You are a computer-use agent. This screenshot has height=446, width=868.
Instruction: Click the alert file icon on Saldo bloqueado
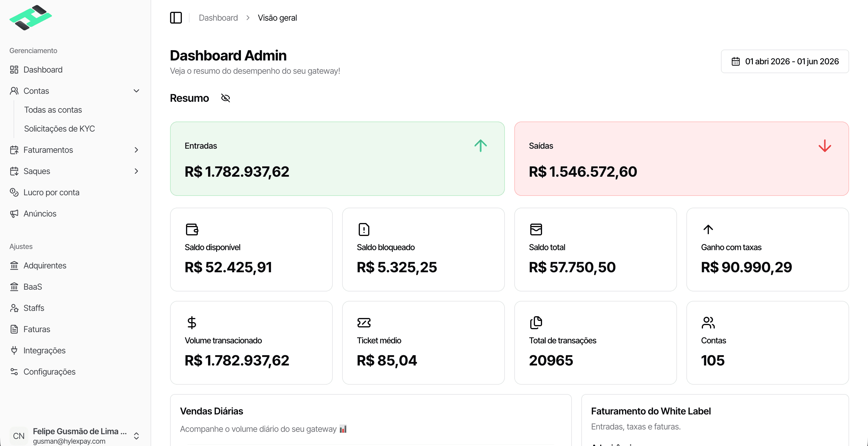coord(364,229)
